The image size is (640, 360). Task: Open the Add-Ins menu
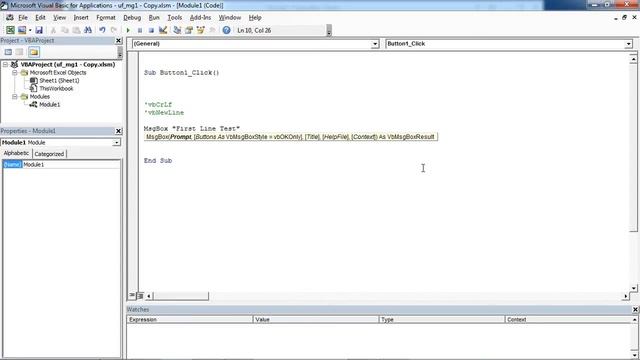coord(200,18)
